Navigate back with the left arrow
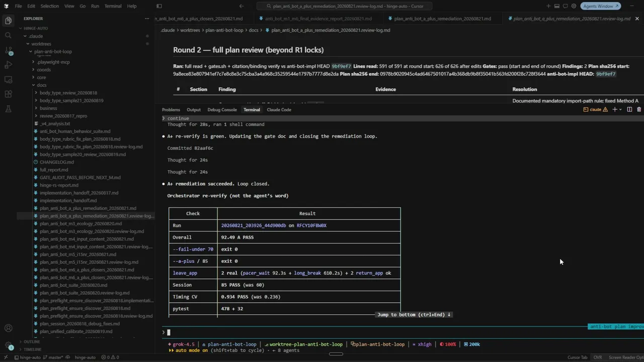644x362 pixels. pos(242,6)
